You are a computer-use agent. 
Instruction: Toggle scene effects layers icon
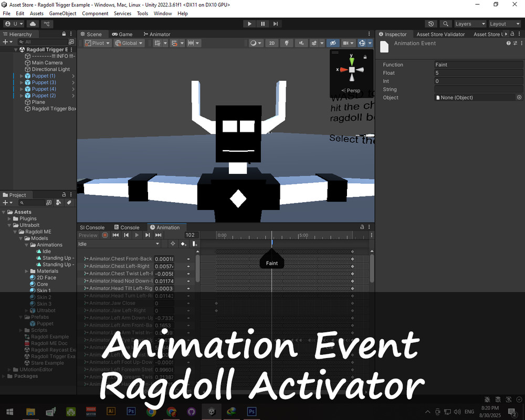[x=314, y=43]
